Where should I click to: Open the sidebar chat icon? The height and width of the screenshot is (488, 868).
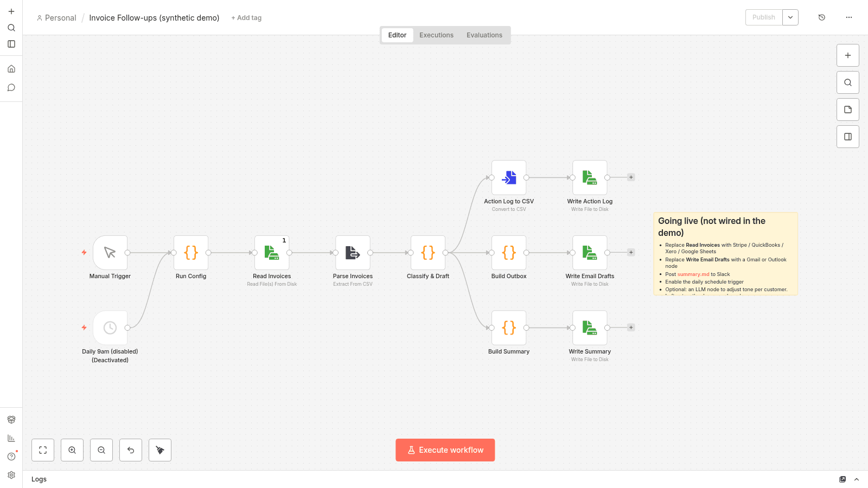point(11,87)
